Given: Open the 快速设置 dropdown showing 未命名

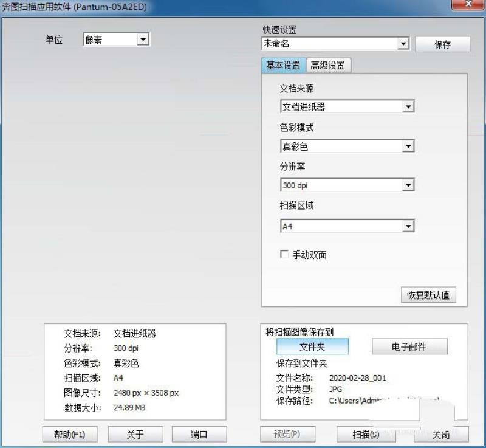Looking at the screenshot, I should [x=335, y=43].
